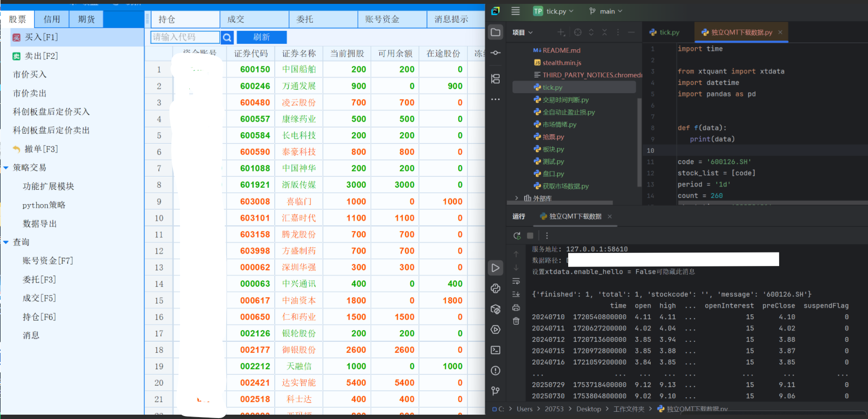Click the project tree vertical scrollbar
This screenshot has height=419, width=868.
(640, 142)
